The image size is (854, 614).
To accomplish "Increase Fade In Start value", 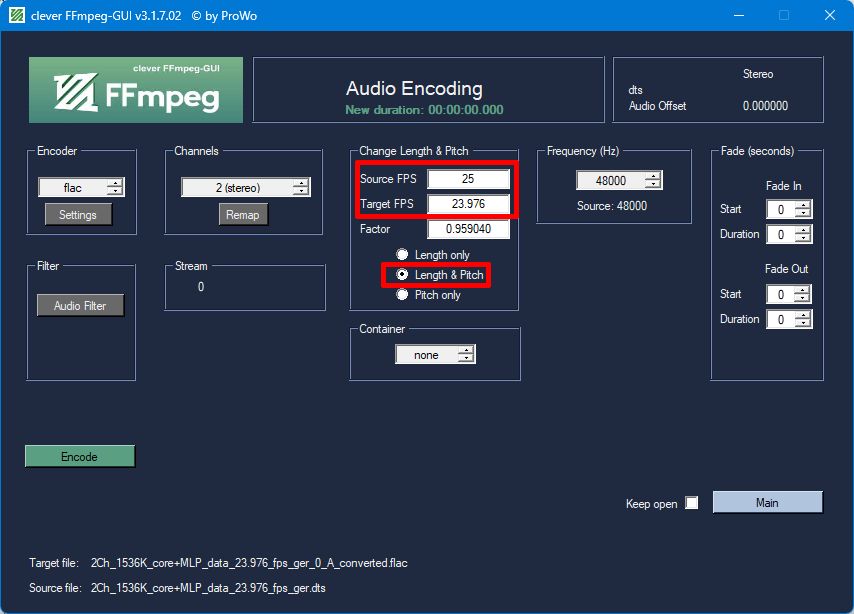I will (803, 205).
